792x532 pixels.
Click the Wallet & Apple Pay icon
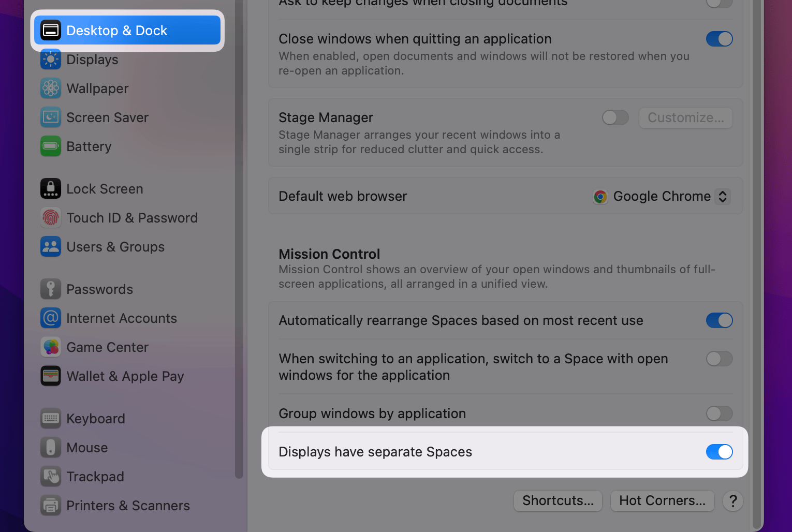point(51,376)
